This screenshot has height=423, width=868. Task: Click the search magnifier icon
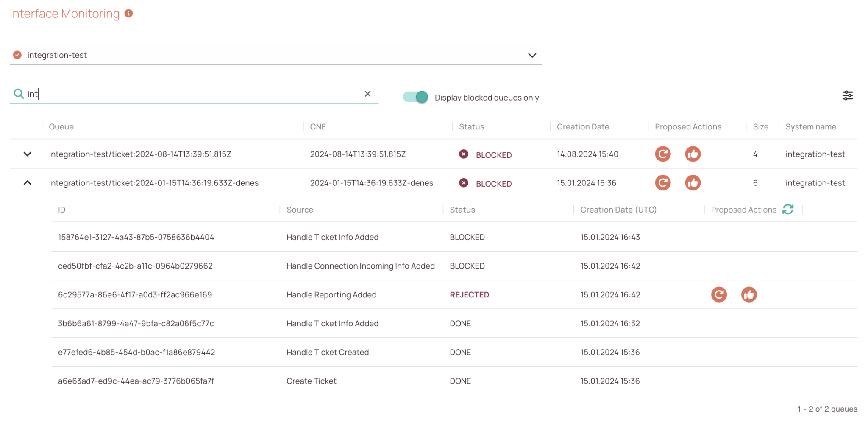click(x=18, y=93)
